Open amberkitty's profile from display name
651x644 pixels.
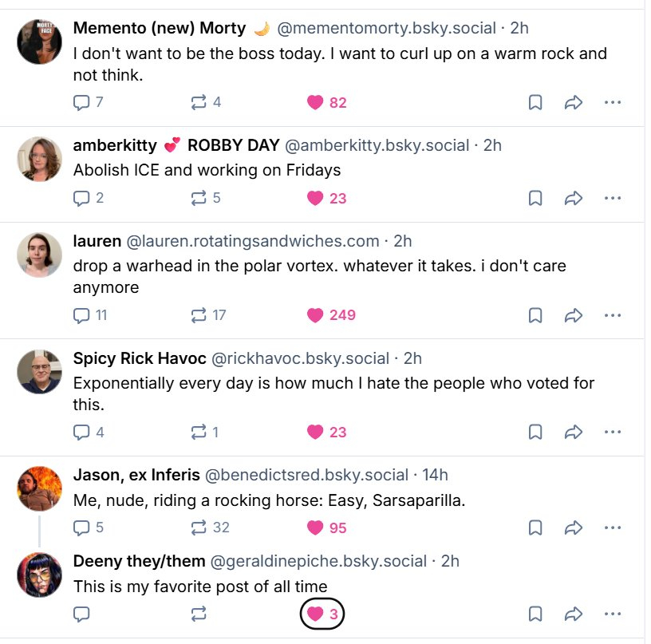[x=114, y=145]
